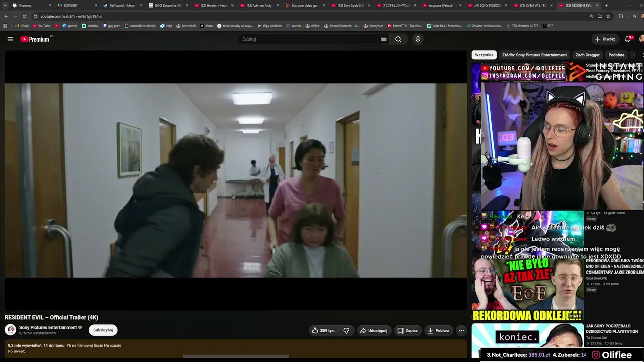This screenshot has height=362, width=644.
Task: Open the StreamElements bookmark
Action: click(x=342, y=26)
